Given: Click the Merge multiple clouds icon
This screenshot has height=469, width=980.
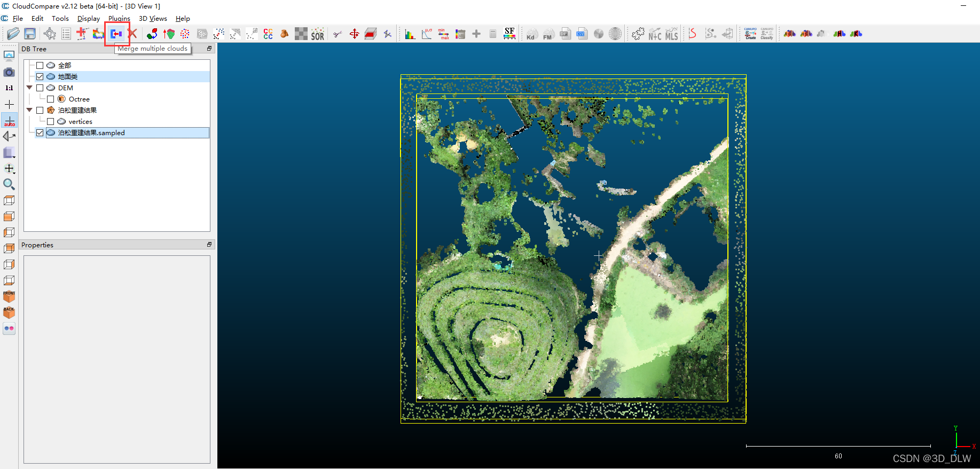Looking at the screenshot, I should point(116,34).
